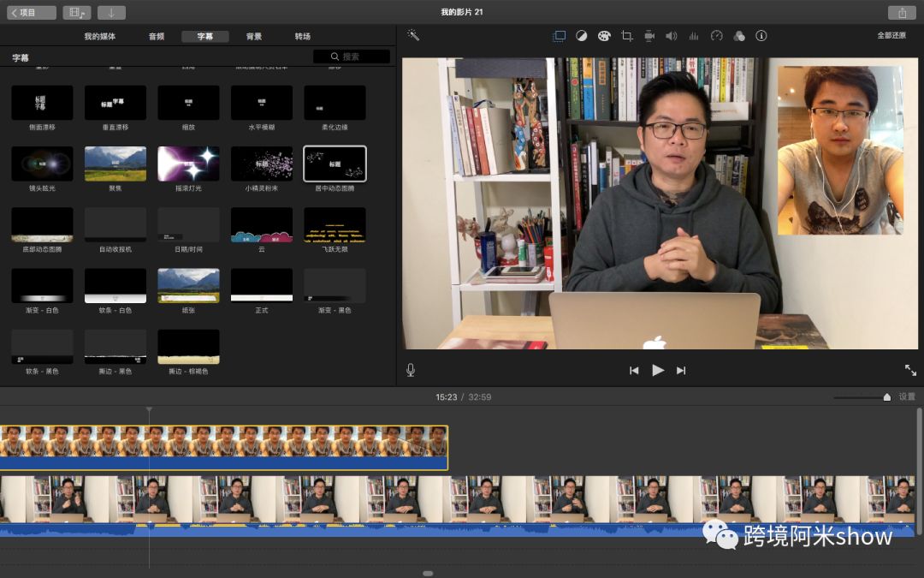The image size is (924, 578).
Task: Click the timeline playhead marker
Action: point(149,409)
